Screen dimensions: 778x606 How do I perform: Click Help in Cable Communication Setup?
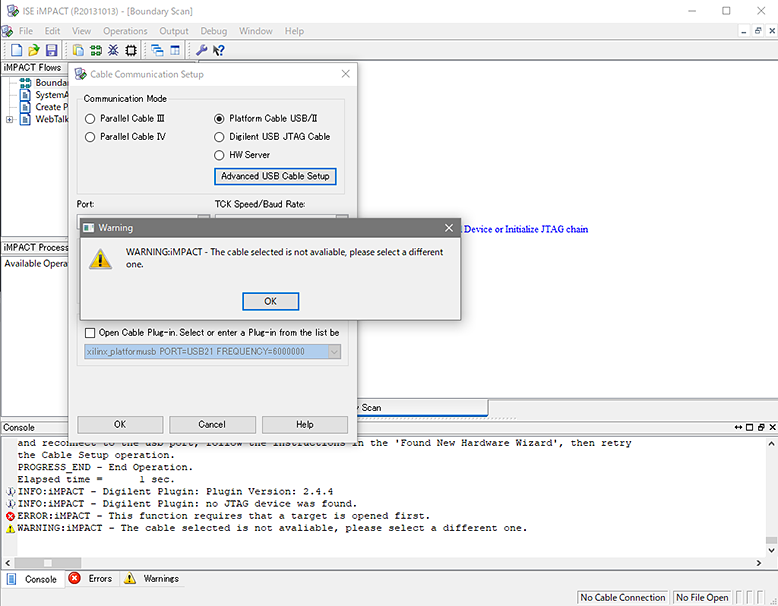pyautogui.click(x=305, y=425)
